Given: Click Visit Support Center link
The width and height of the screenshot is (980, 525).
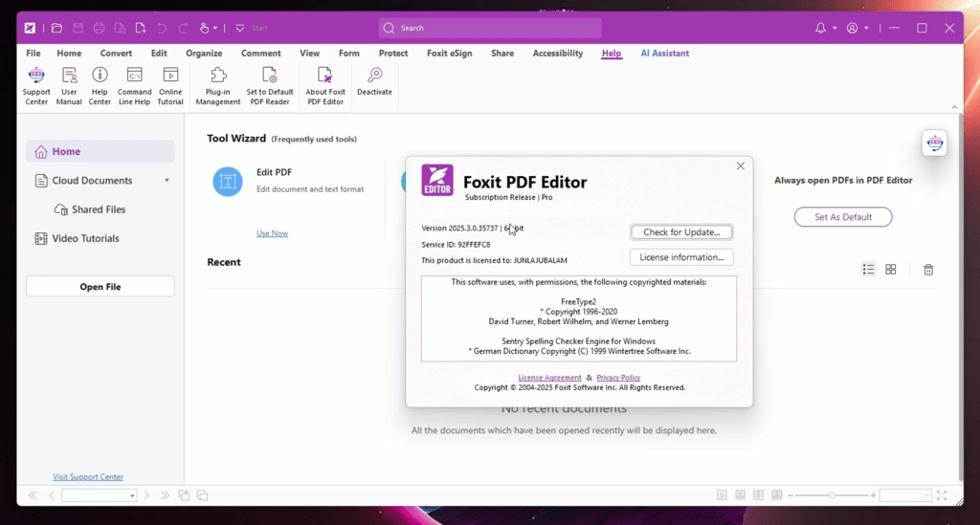Looking at the screenshot, I should pos(88,477).
